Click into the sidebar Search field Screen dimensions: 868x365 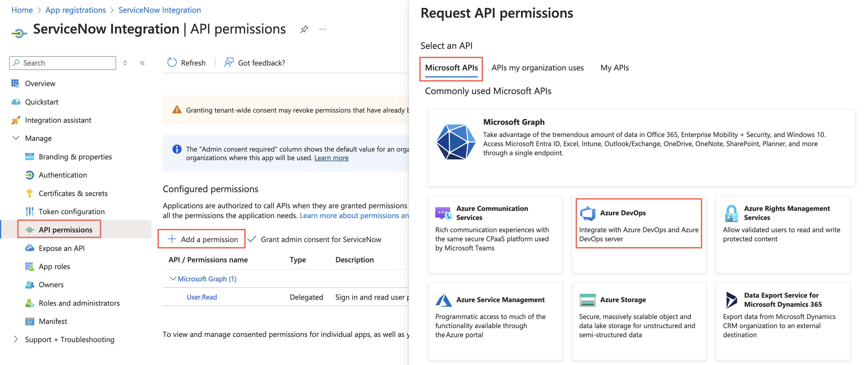[x=62, y=63]
